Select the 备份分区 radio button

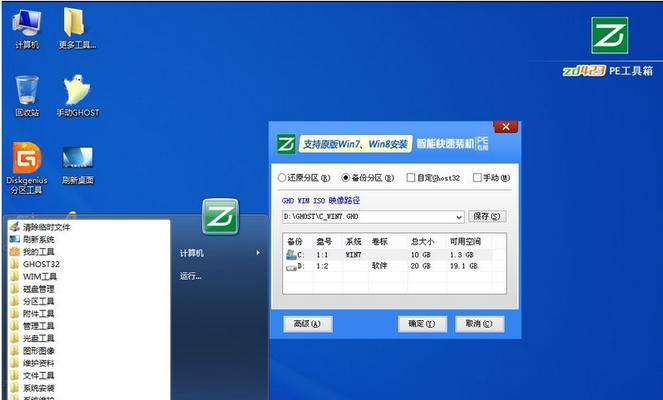coord(345,178)
